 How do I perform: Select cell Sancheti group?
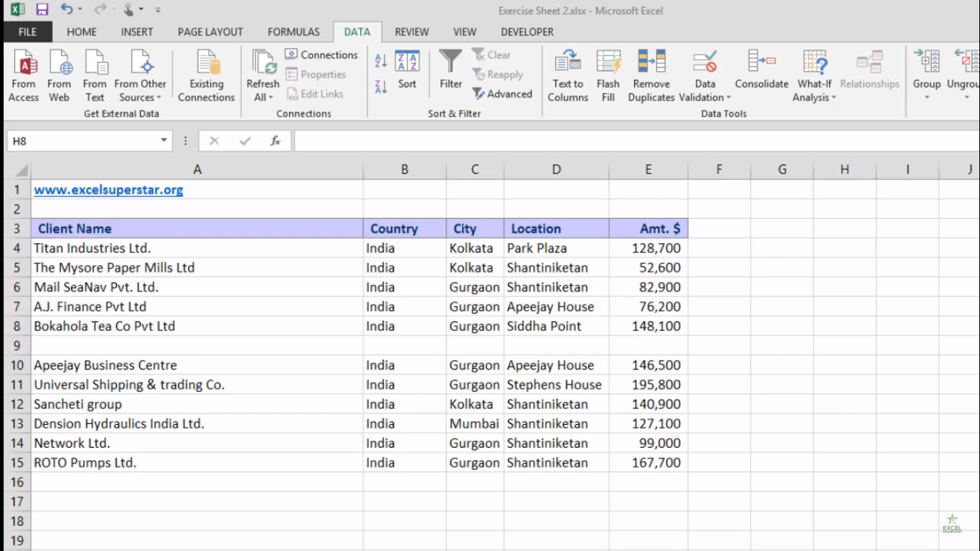(x=197, y=404)
